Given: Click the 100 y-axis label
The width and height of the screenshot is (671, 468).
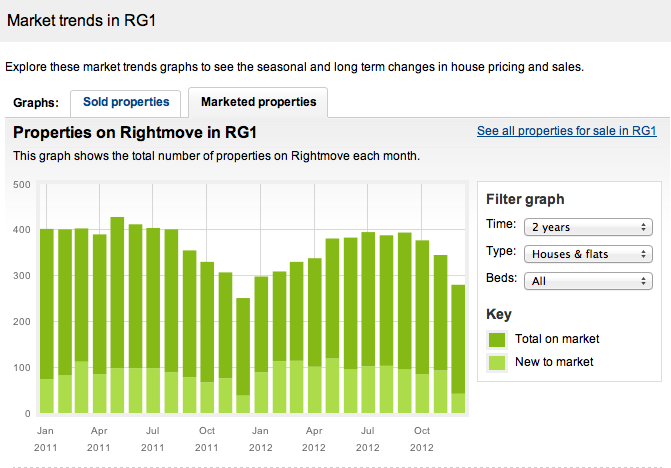Looking at the screenshot, I should [x=22, y=368].
